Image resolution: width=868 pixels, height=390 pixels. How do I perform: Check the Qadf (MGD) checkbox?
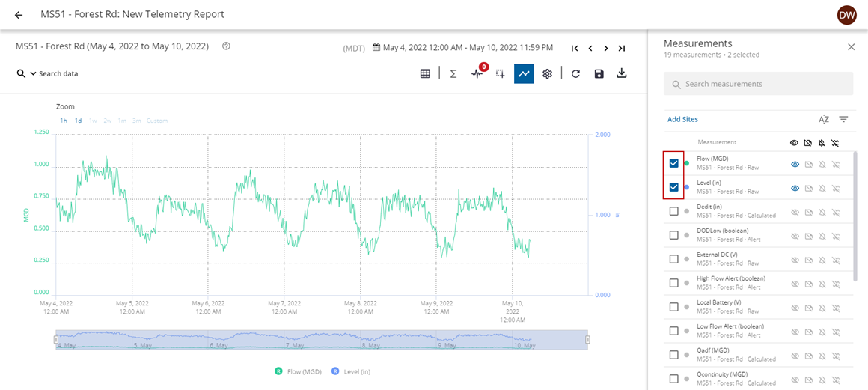673,355
